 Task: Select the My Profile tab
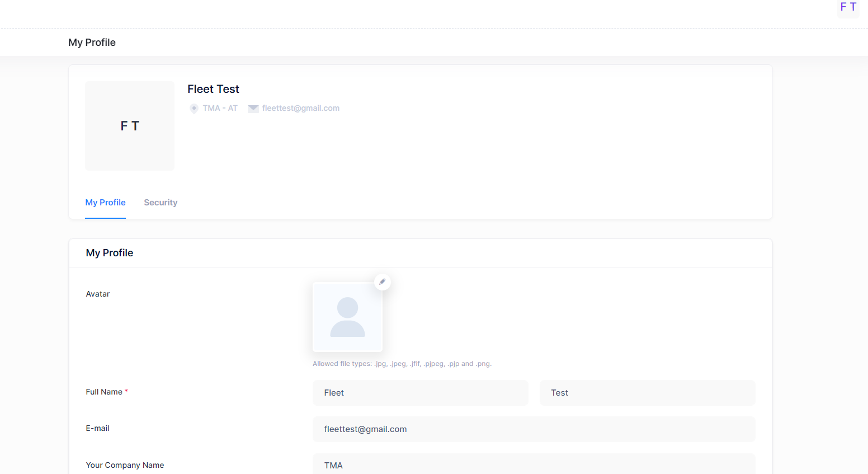tap(105, 203)
